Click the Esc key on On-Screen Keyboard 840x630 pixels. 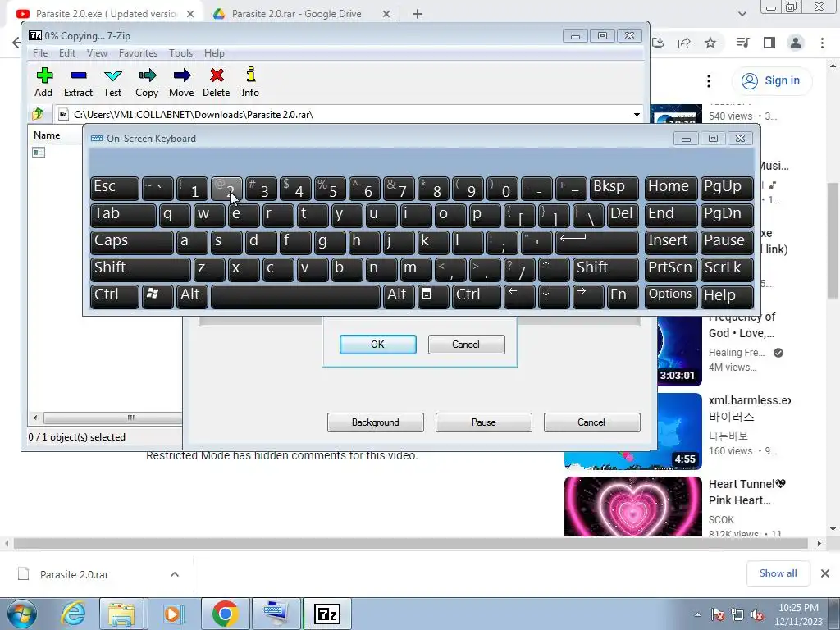(115, 188)
